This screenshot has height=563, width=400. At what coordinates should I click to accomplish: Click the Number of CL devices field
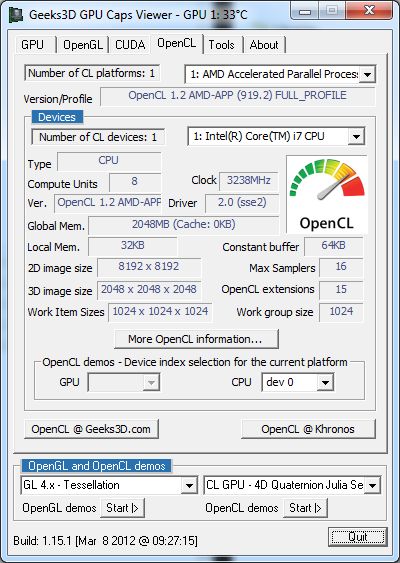pyautogui.click(x=98, y=137)
